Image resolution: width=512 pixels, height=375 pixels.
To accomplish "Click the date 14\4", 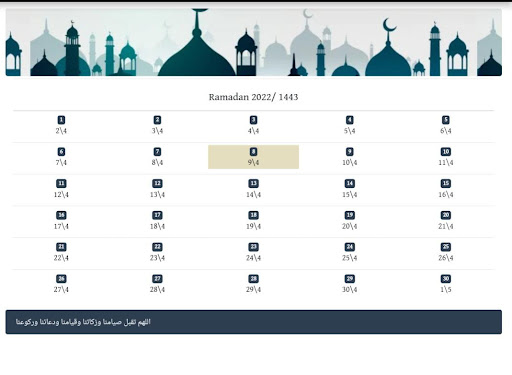I will (253, 194).
